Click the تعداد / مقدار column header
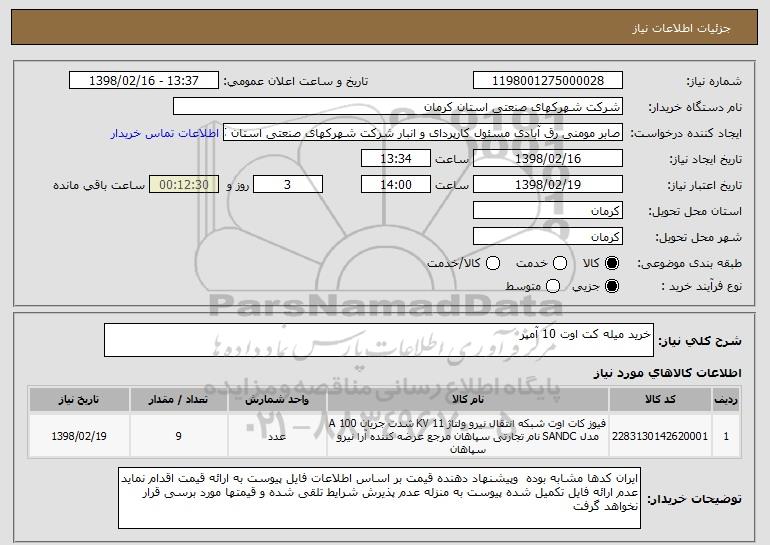The height and width of the screenshot is (545, 770). [x=179, y=400]
